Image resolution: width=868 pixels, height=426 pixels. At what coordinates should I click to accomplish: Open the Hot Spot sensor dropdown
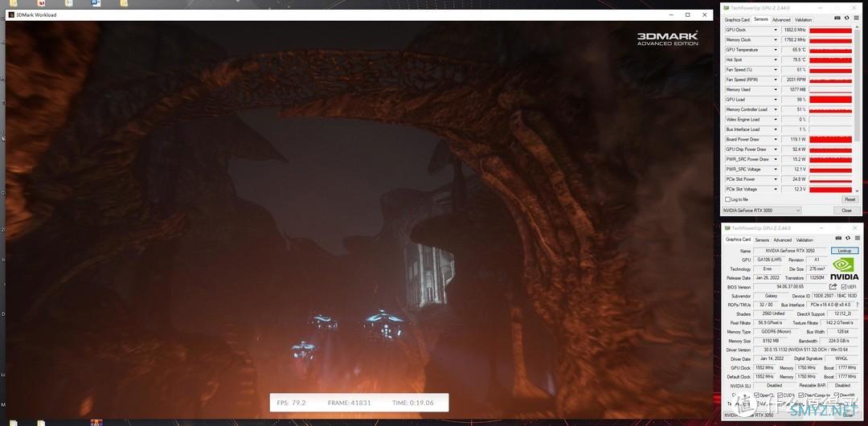pyautogui.click(x=776, y=59)
